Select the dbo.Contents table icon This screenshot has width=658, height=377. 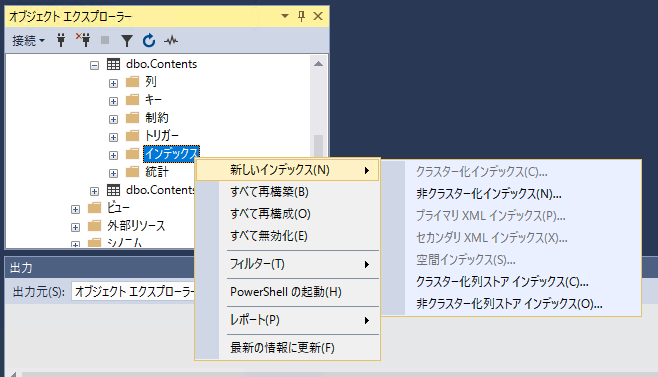(113, 64)
